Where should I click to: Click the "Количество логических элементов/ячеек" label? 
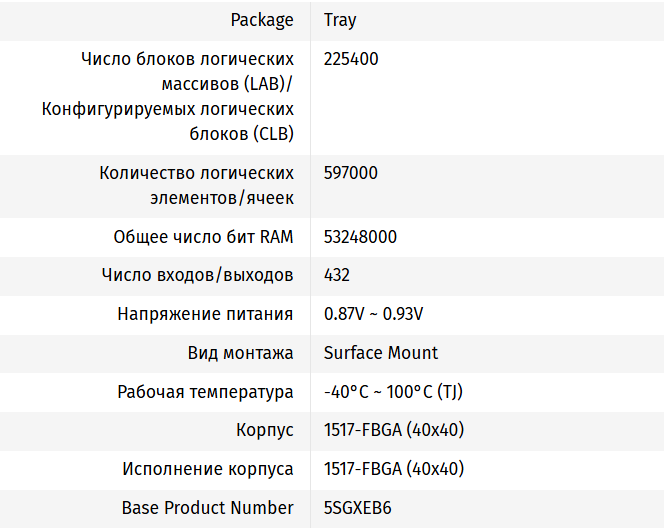pyautogui.click(x=197, y=185)
